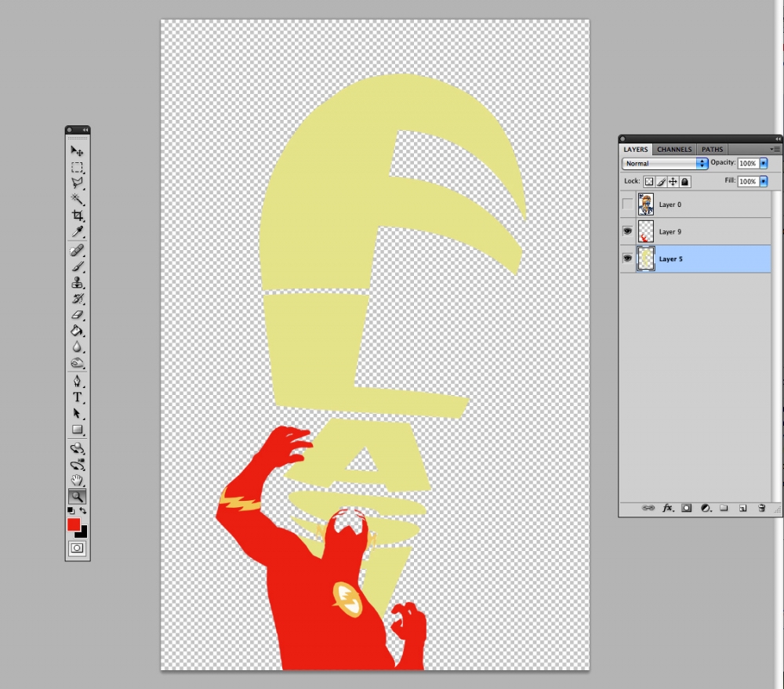The height and width of the screenshot is (689, 784).
Task: Select the 3D Orbit camera tool
Action: click(77, 465)
